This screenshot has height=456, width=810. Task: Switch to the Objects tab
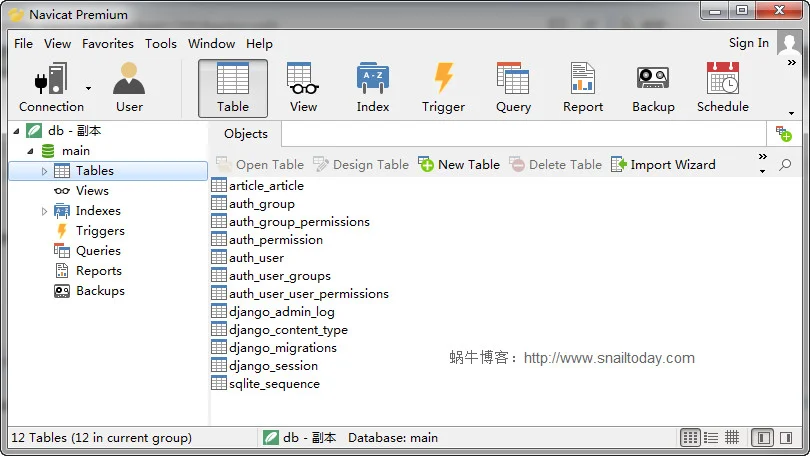(245, 134)
